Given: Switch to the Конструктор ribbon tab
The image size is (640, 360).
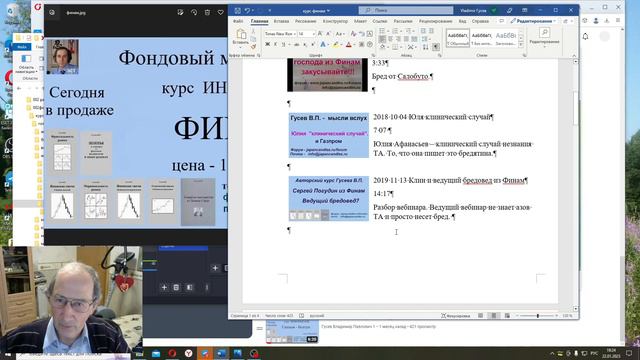Looking at the screenshot, I should 335,21.
